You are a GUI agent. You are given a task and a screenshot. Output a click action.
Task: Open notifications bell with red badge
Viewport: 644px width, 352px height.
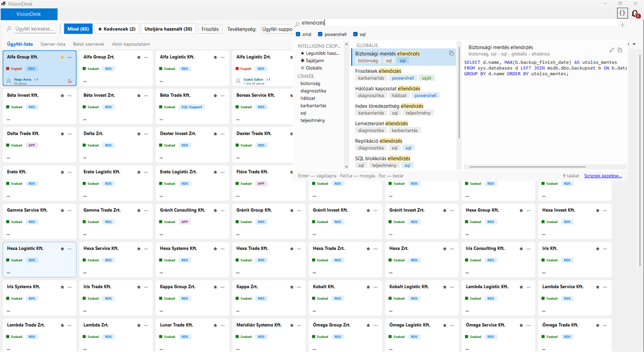(636, 14)
